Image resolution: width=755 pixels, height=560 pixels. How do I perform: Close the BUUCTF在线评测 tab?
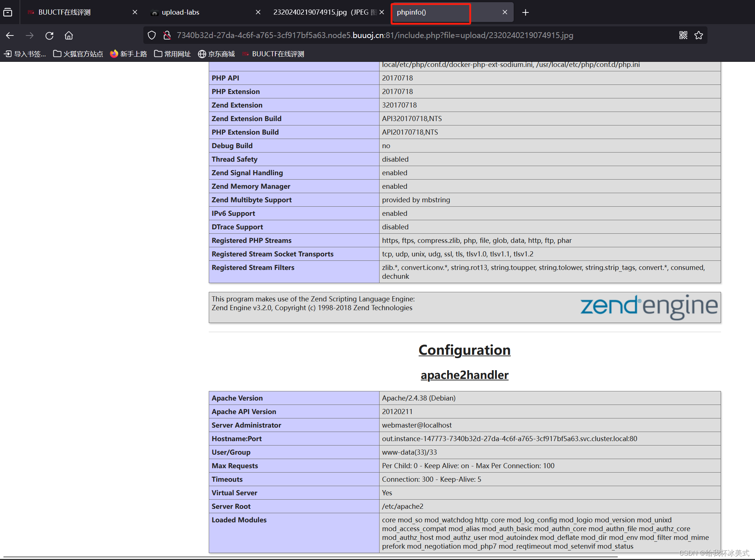click(x=135, y=12)
